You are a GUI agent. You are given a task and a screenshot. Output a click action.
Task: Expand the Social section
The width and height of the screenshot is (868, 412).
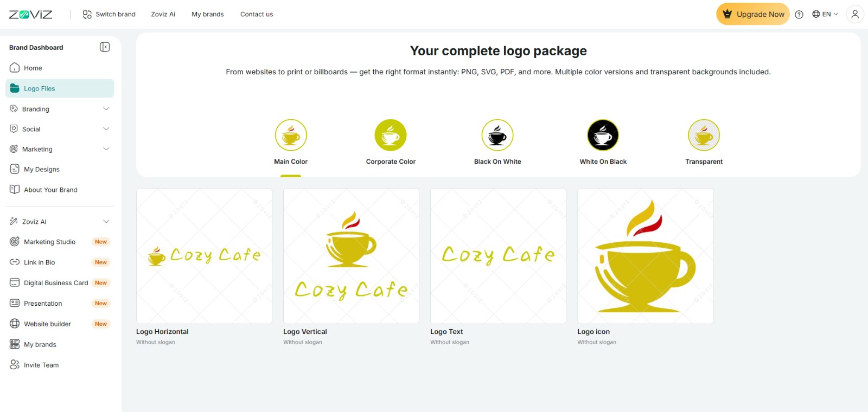point(60,129)
